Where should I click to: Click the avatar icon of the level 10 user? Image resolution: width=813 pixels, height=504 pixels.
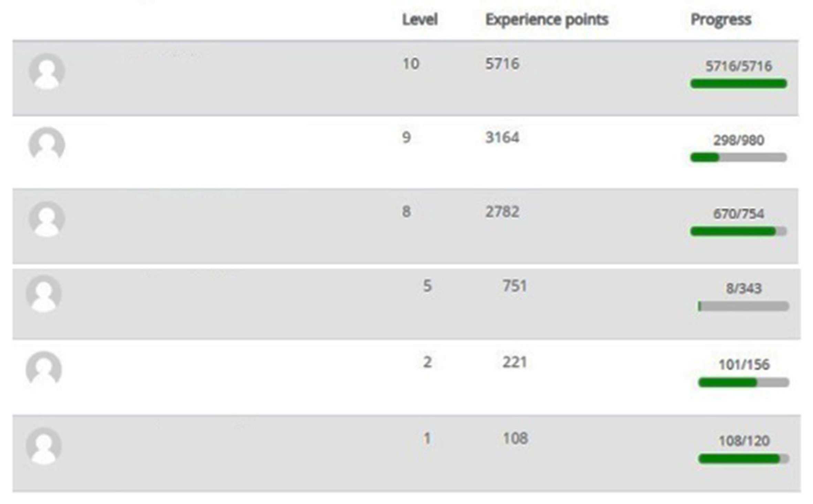pos(47,72)
